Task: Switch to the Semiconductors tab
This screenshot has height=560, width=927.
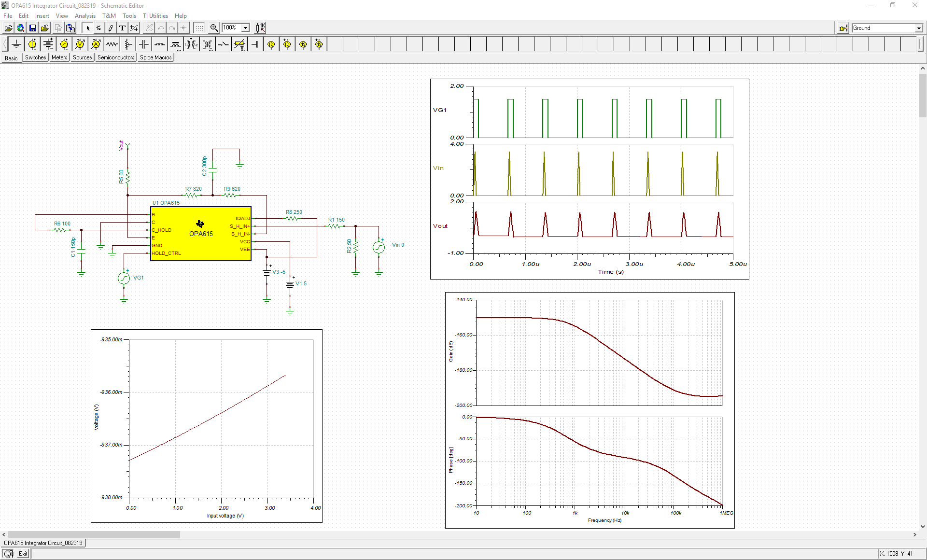Action: click(116, 57)
